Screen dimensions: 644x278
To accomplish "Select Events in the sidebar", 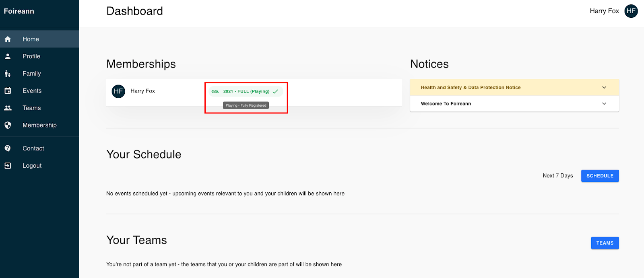I will coord(39,91).
